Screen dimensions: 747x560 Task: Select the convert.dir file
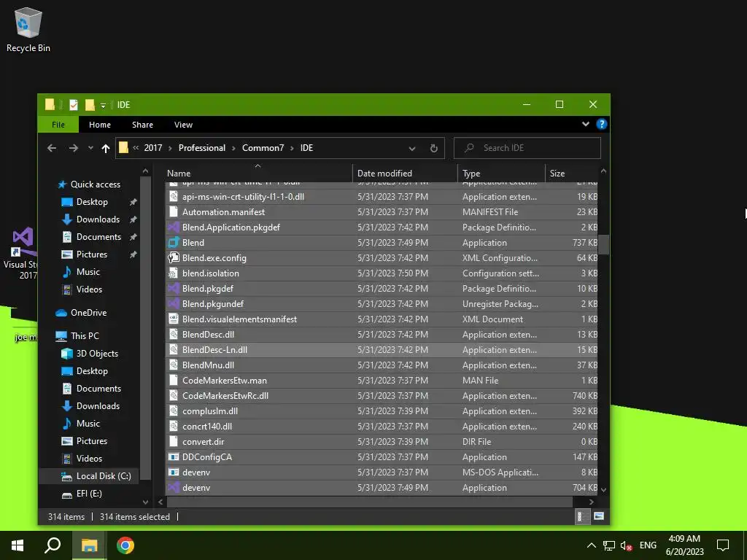[203, 442]
